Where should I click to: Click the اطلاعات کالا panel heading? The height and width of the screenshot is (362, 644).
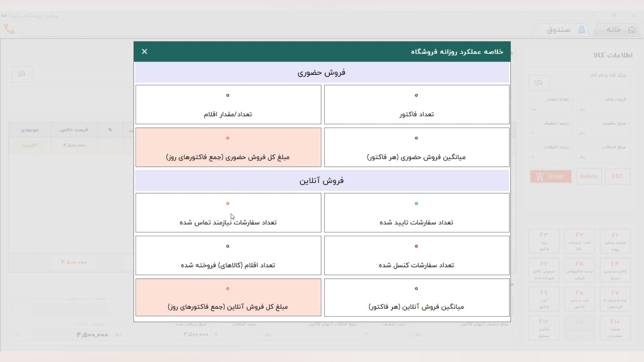(613, 55)
